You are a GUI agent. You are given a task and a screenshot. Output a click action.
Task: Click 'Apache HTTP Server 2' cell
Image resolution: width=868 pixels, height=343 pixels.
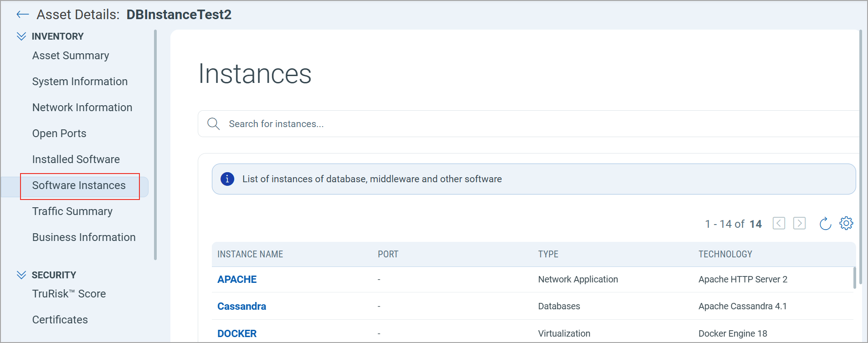[743, 279]
